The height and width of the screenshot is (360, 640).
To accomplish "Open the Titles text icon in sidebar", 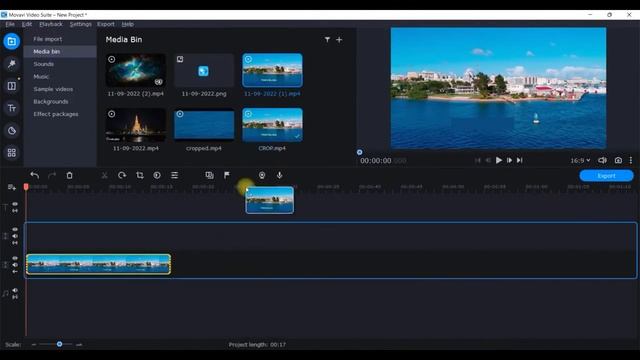I will pyautogui.click(x=11, y=108).
